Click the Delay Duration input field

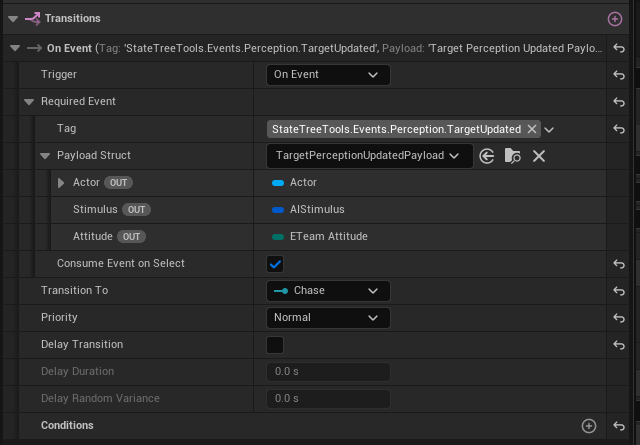(328, 372)
